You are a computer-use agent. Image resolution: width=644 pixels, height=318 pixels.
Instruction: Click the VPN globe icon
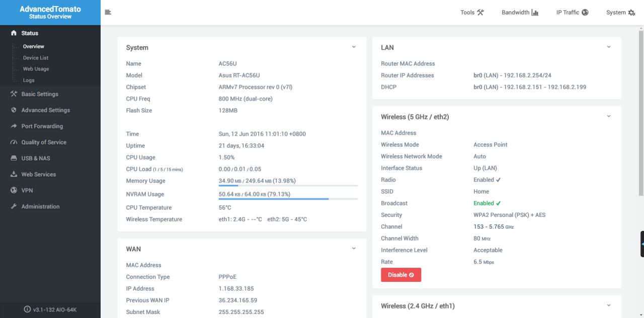point(14,190)
